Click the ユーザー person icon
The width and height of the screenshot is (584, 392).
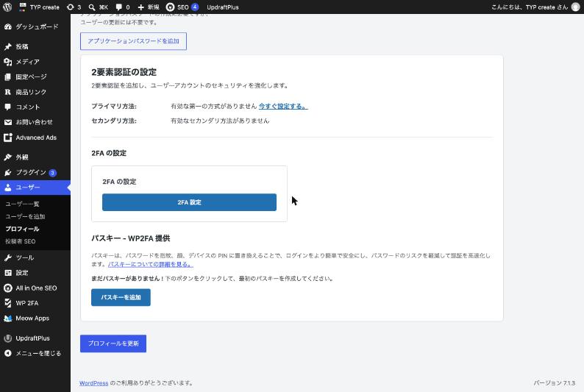(x=8, y=188)
